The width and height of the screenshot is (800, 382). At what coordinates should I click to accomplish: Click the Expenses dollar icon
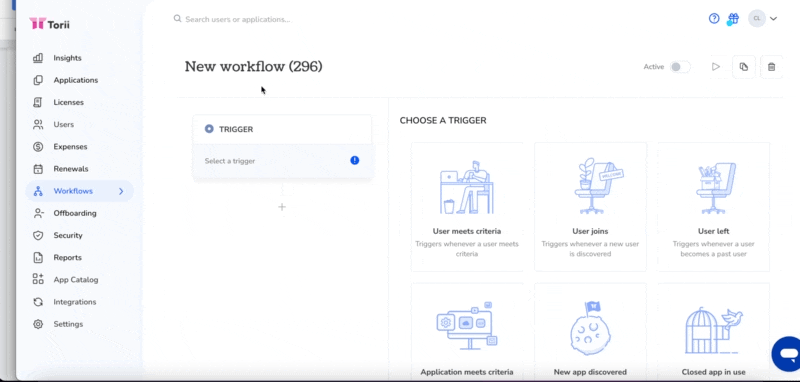(38, 147)
